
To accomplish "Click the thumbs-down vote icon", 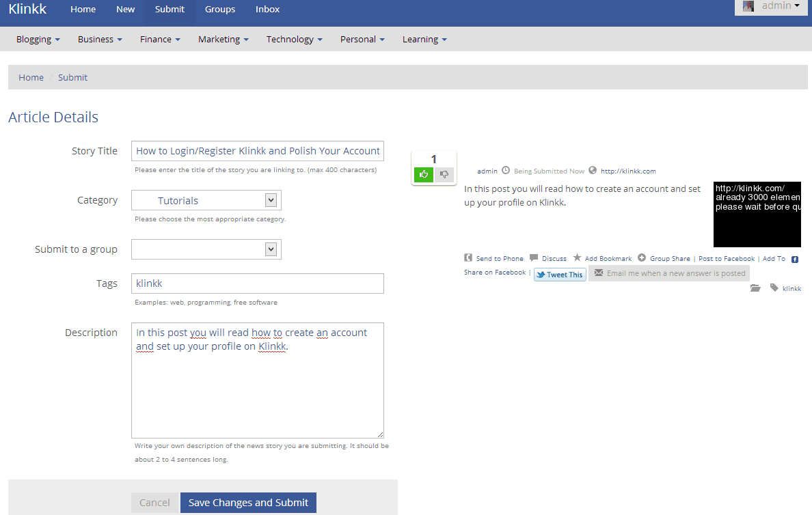I will [x=444, y=174].
